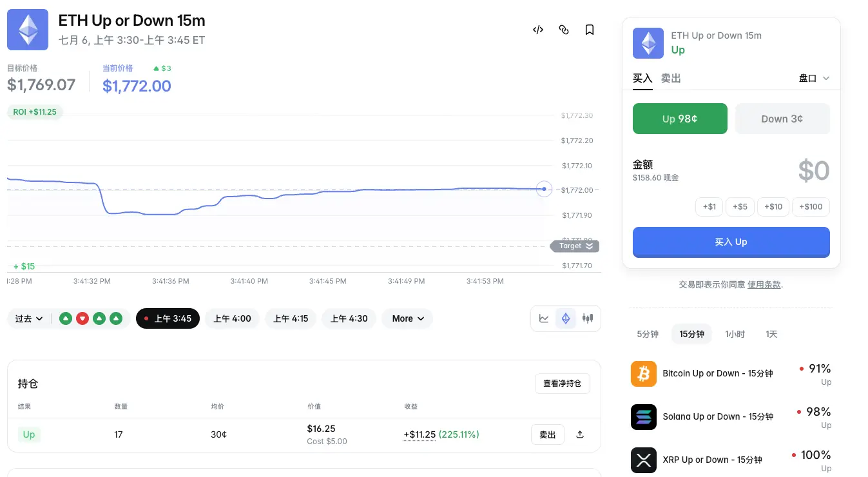Click the ROI +$11.25 badge
The width and height of the screenshot is (868, 477).
(x=35, y=112)
